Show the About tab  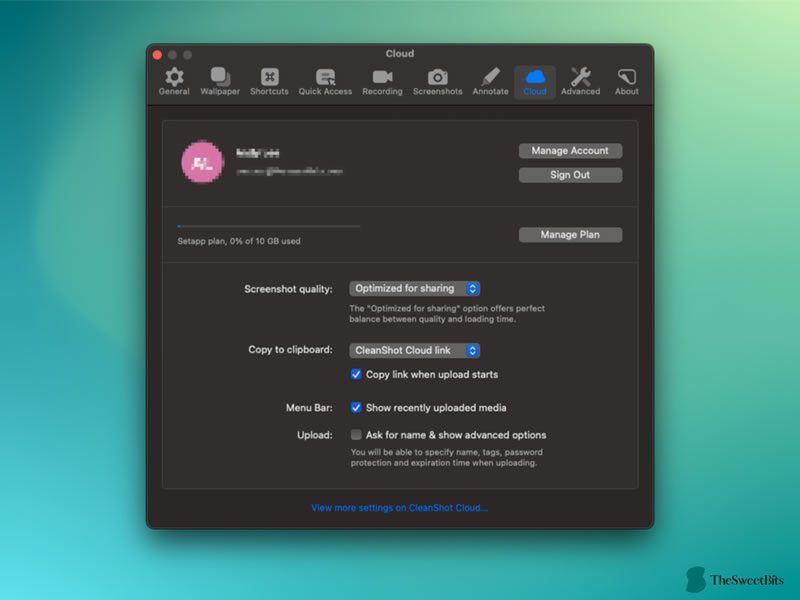pyautogui.click(x=627, y=82)
